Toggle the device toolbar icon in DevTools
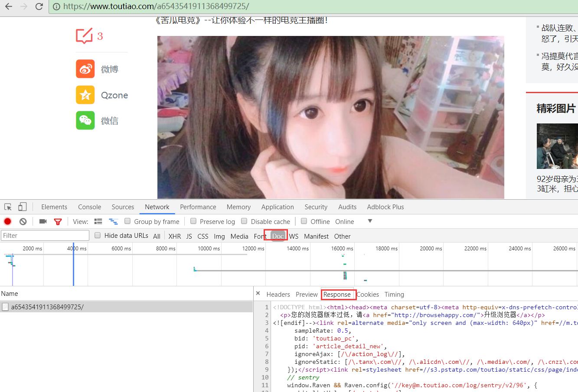This screenshot has width=578, height=392. click(23, 207)
